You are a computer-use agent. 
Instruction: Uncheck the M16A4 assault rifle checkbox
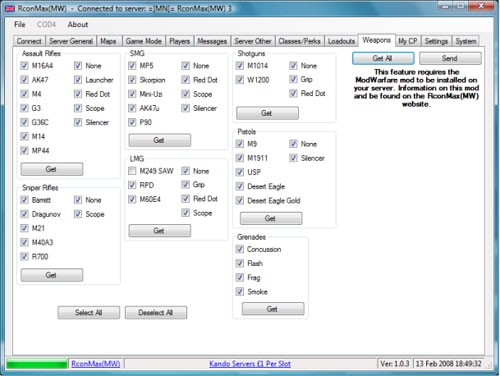click(24, 65)
